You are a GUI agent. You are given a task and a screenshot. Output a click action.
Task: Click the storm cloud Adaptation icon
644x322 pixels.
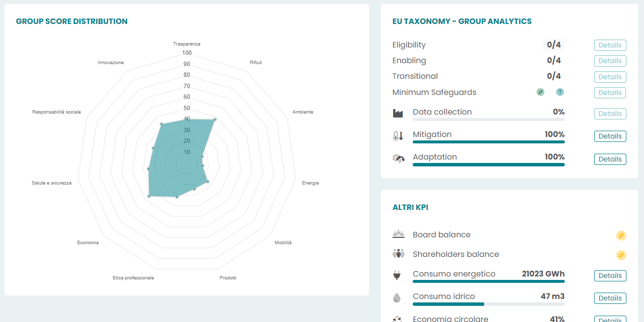399,159
